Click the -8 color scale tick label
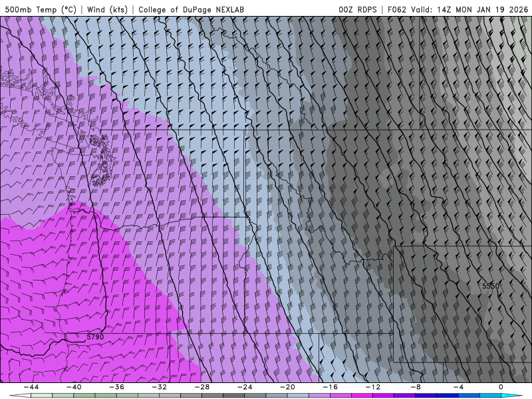The height and width of the screenshot is (399, 532). (416, 387)
